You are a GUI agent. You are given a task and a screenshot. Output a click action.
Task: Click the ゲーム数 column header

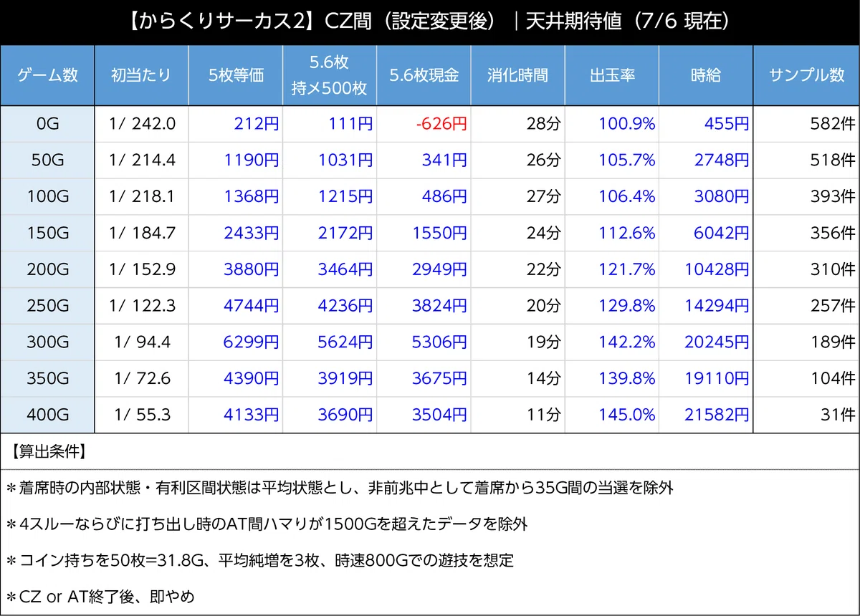coord(47,75)
